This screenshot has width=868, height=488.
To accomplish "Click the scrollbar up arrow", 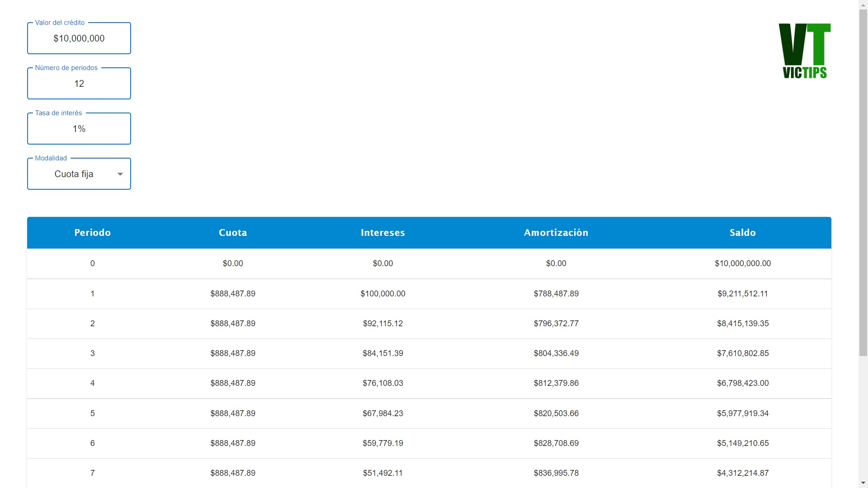I will point(863,4).
